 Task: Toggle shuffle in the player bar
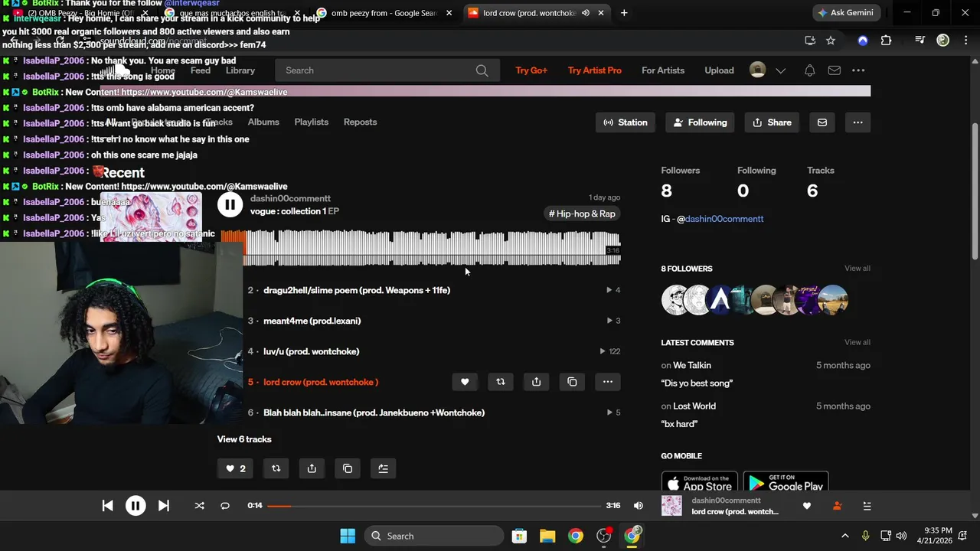point(199,505)
